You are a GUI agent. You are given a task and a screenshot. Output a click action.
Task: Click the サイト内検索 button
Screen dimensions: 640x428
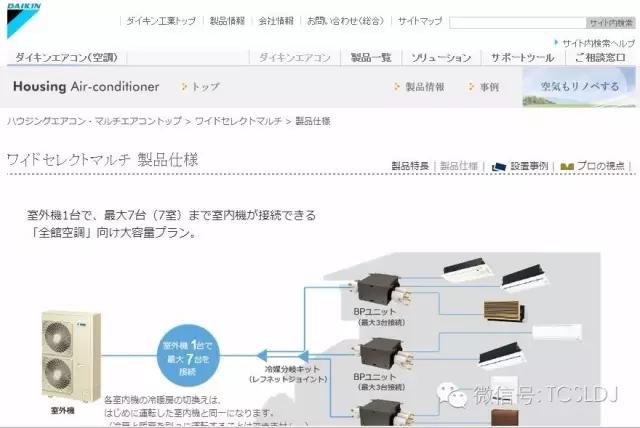[x=611, y=23]
